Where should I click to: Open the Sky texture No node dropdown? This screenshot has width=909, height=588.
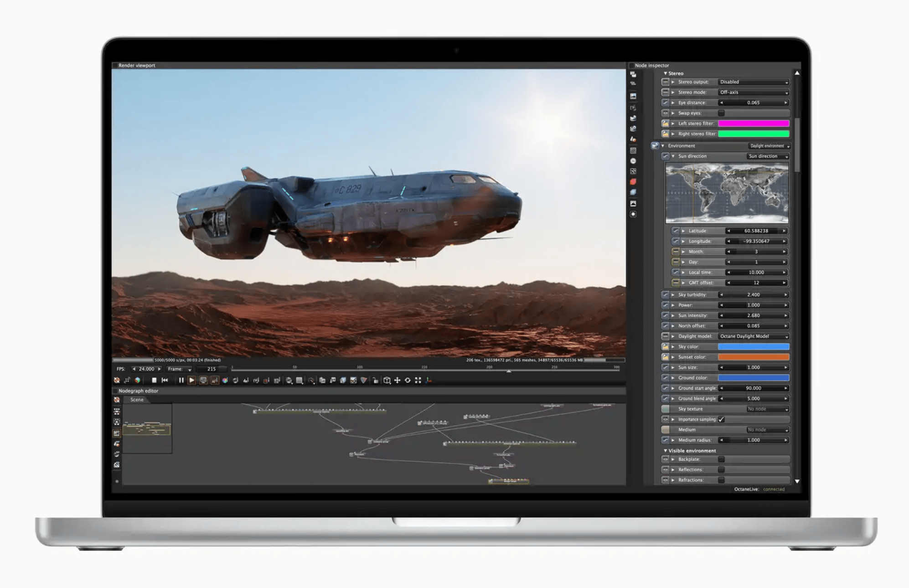[768, 409]
